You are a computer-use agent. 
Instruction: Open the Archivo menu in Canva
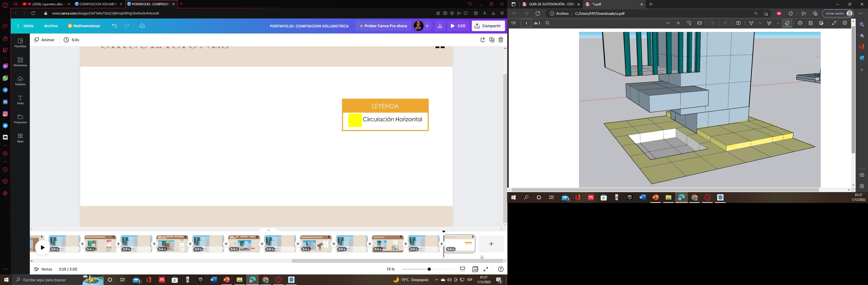51,26
